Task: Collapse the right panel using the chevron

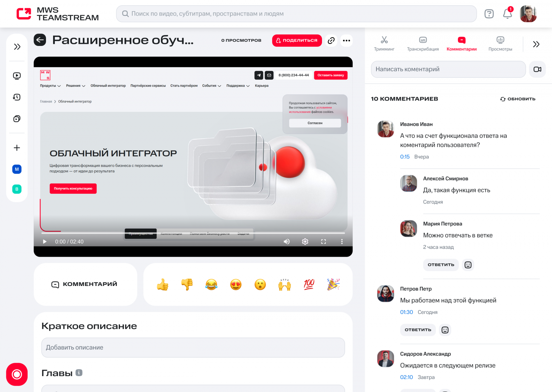Action: click(x=536, y=44)
